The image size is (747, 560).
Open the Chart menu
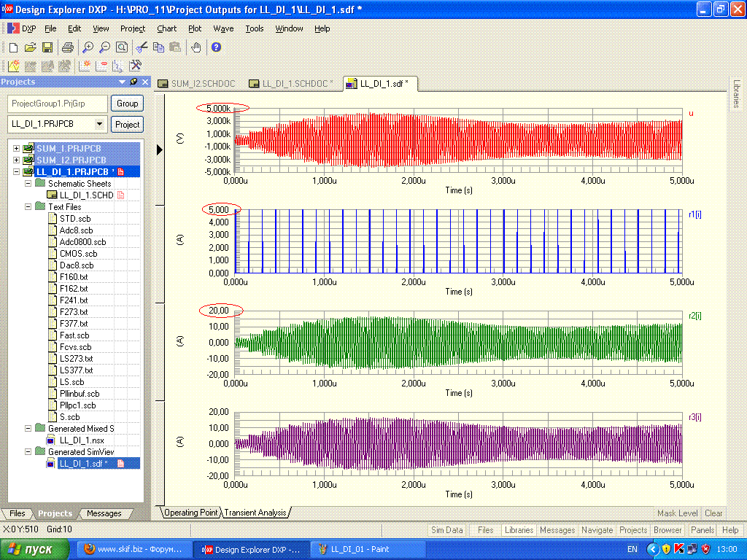pos(166,28)
